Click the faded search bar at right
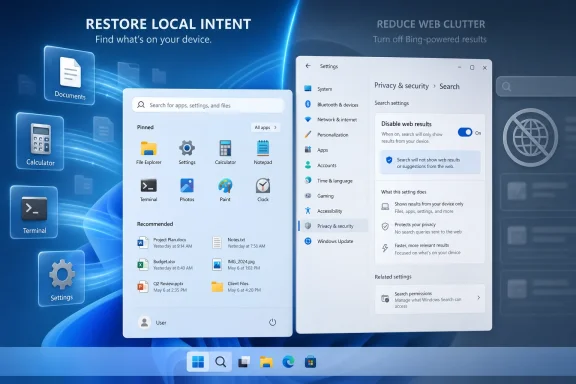 tap(536, 87)
